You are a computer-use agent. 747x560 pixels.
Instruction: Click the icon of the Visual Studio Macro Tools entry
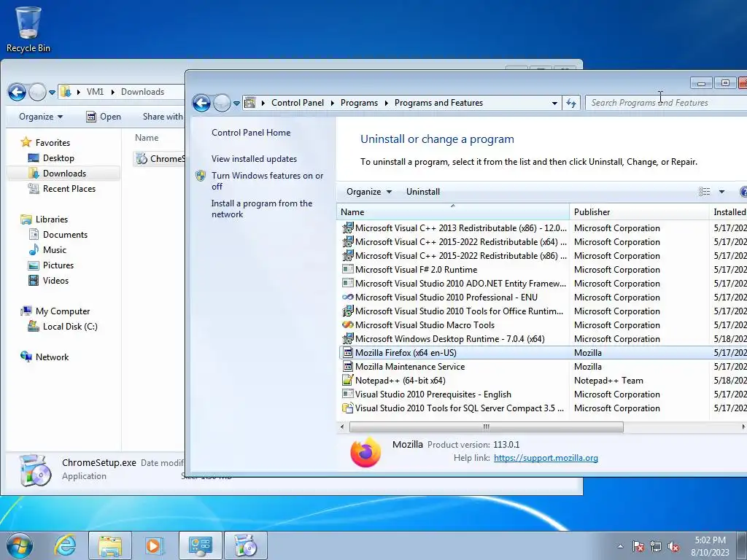pos(348,324)
